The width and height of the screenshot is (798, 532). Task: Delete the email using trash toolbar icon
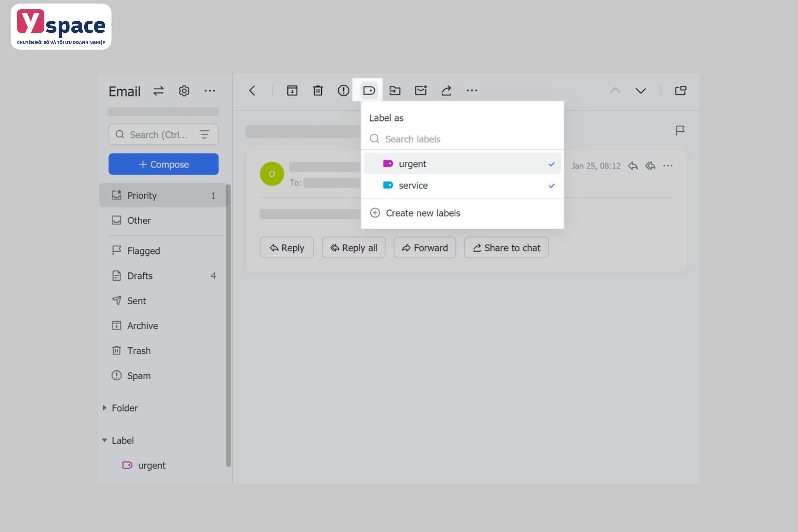pyautogui.click(x=318, y=91)
